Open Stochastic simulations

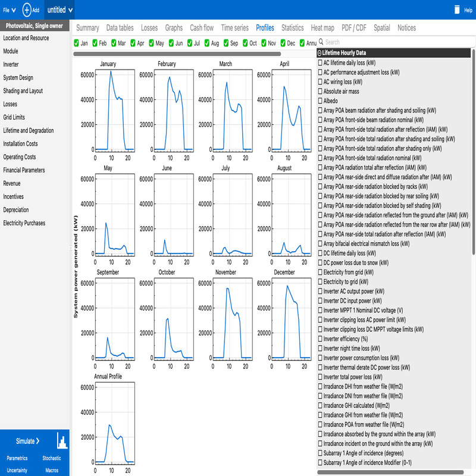[x=52, y=458]
